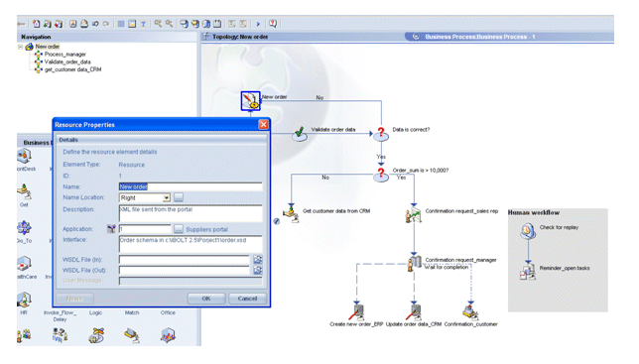The height and width of the screenshot is (364, 639).
Task: Click the New order resource icon in topology
Action: pyautogui.click(x=250, y=100)
